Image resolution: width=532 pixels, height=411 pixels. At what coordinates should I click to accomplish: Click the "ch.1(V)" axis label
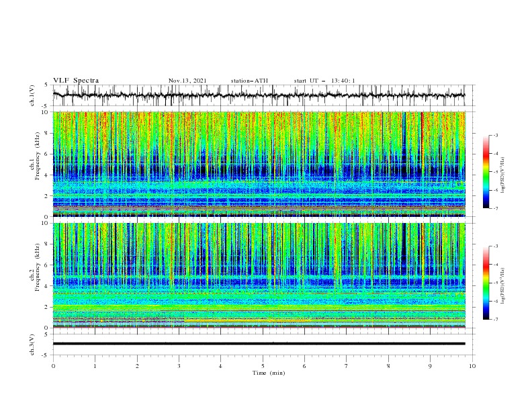[x=32, y=95]
